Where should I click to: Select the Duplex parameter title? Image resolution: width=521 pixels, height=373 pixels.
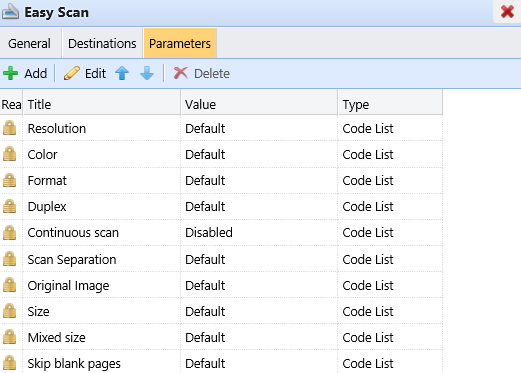click(x=47, y=207)
